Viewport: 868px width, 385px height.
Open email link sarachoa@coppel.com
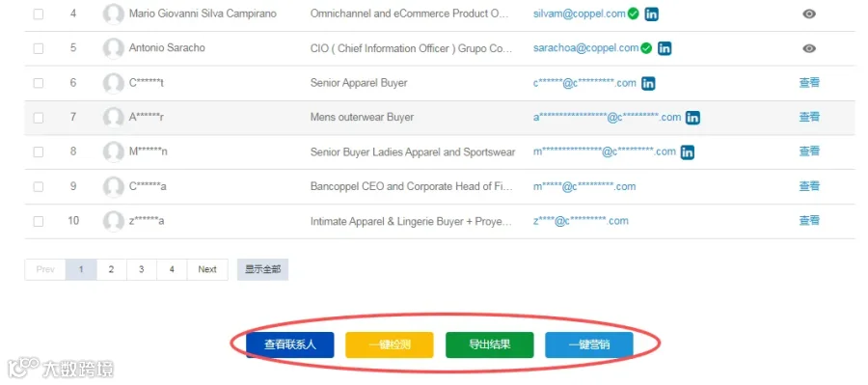coord(585,48)
